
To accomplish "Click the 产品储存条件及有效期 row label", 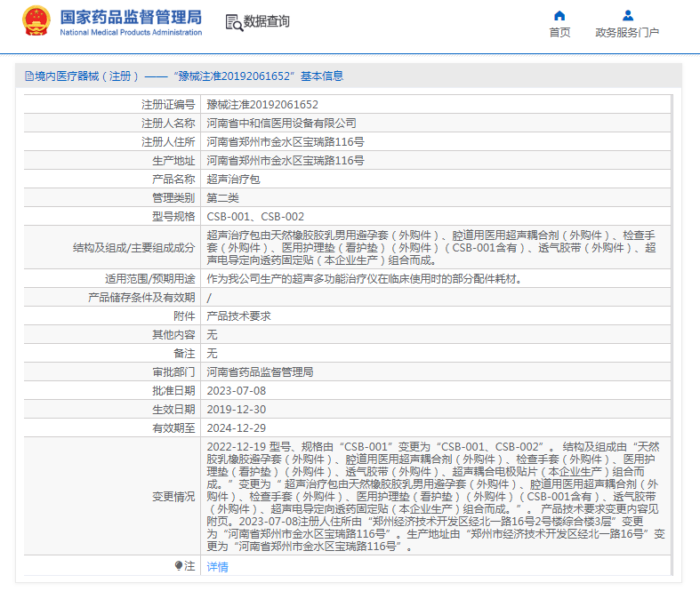I will [141, 298].
